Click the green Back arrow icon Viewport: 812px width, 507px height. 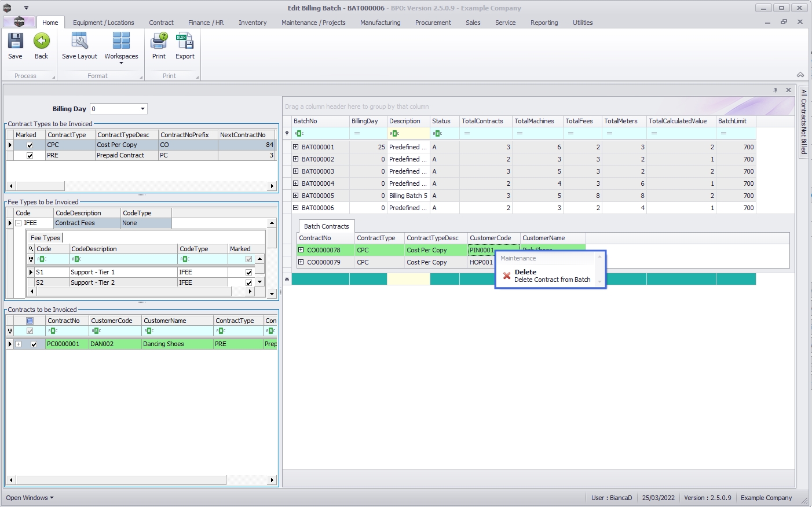point(41,42)
